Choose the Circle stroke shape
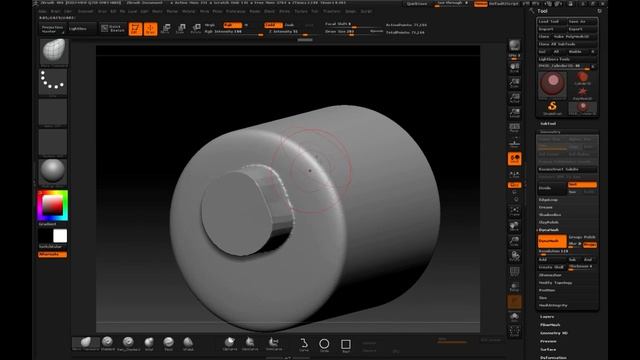Image resolution: width=640 pixels, height=360 pixels. tap(324, 344)
